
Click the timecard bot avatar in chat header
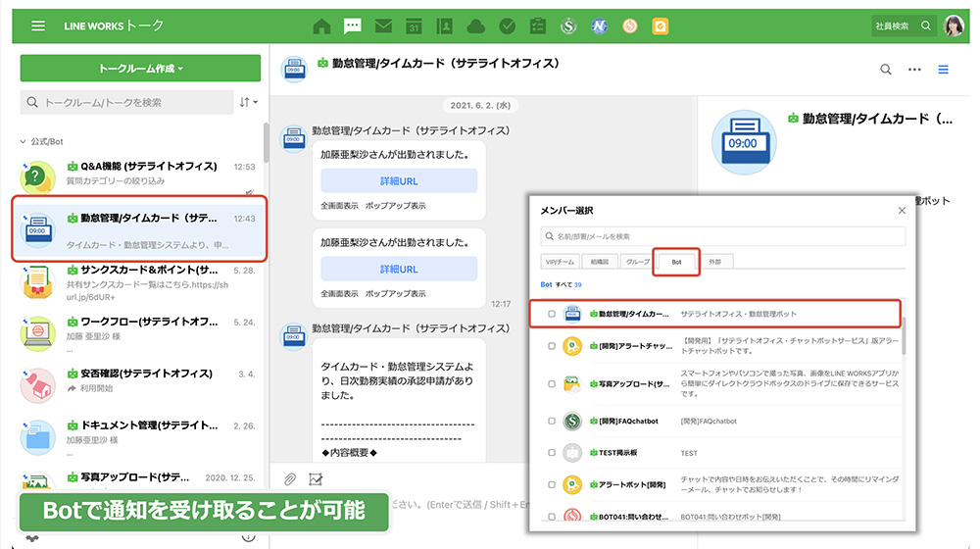(x=294, y=69)
